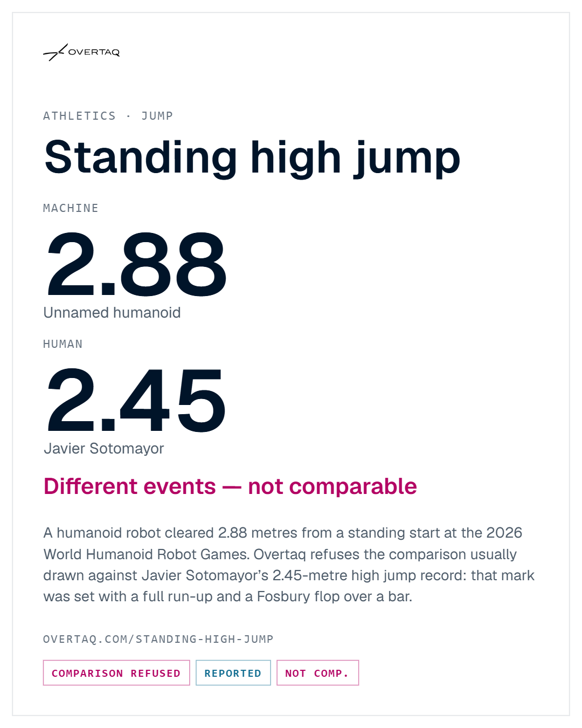Click the NOT COMP. tag
582x728 pixels.
point(317,673)
